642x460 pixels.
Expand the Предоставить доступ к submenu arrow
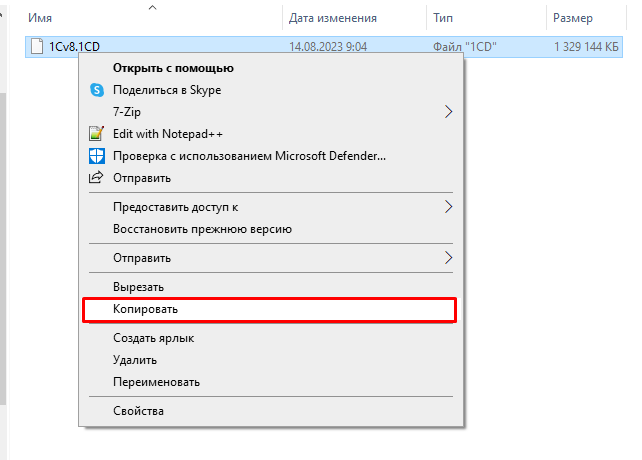point(448,207)
